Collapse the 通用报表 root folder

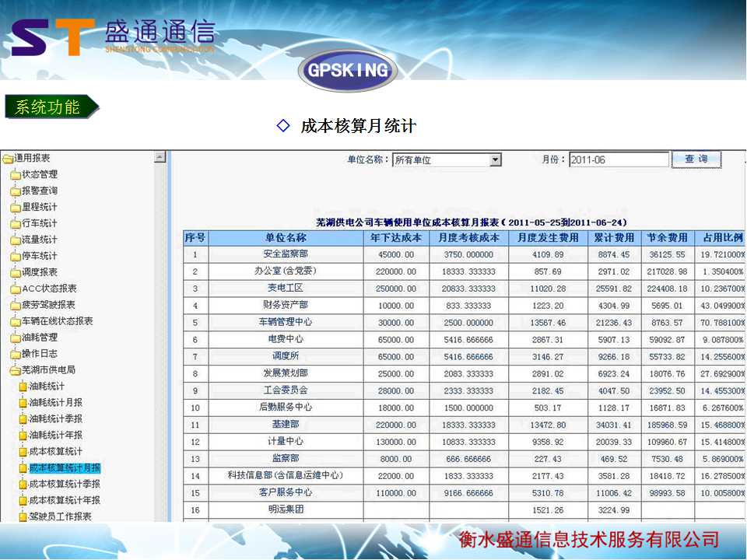(x=8, y=159)
